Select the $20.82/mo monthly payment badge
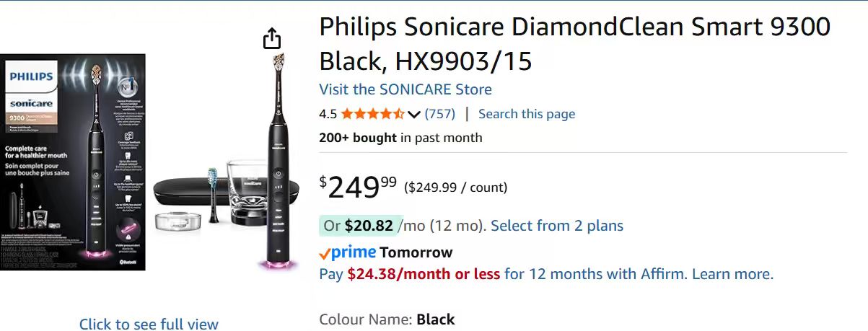The image size is (868, 331). [x=358, y=226]
